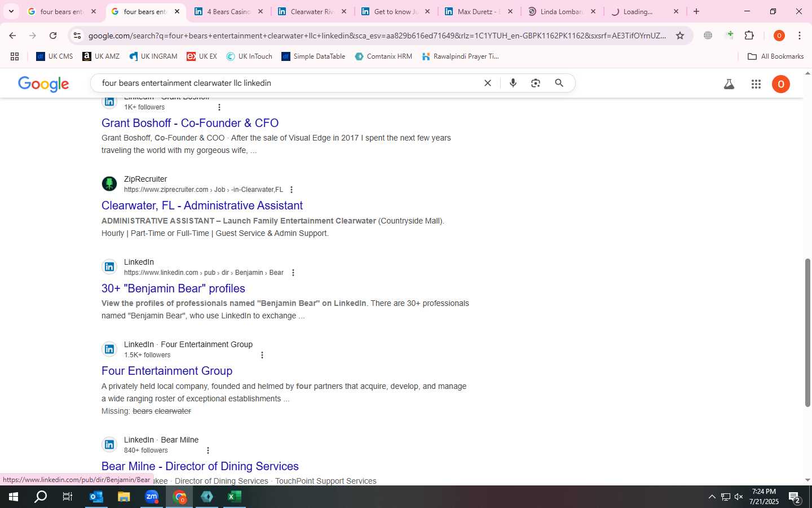Screen dimensions: 812x508
Task: Go to Google homepage via the logo
Action: (43, 84)
